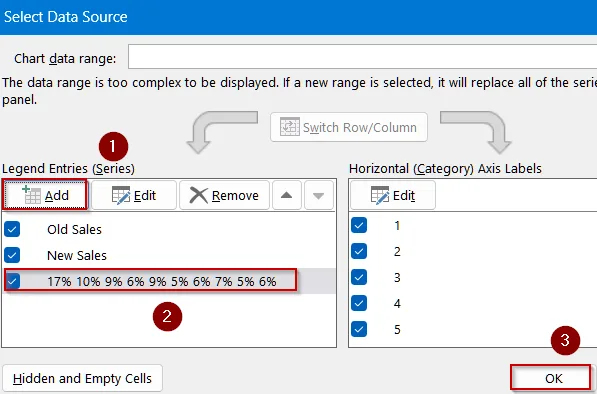
Task: Edit the horizontal axis labels
Action: pyautogui.click(x=393, y=195)
